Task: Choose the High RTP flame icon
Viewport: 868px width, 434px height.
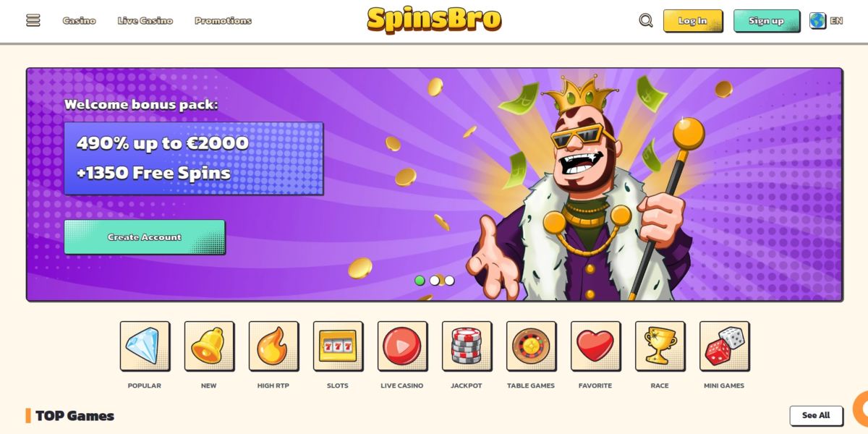Action: (273, 346)
